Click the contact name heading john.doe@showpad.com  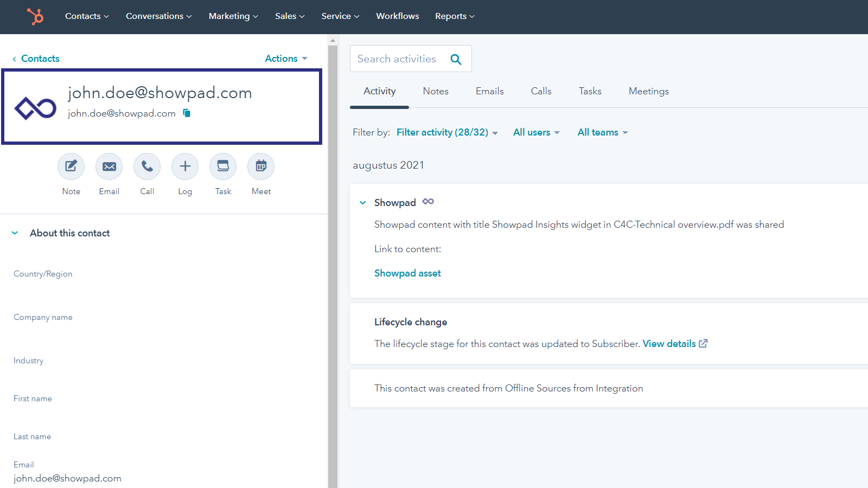tap(159, 93)
